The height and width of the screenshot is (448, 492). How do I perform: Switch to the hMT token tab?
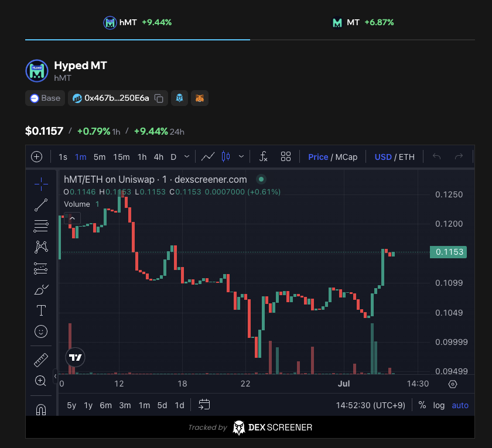138,23
